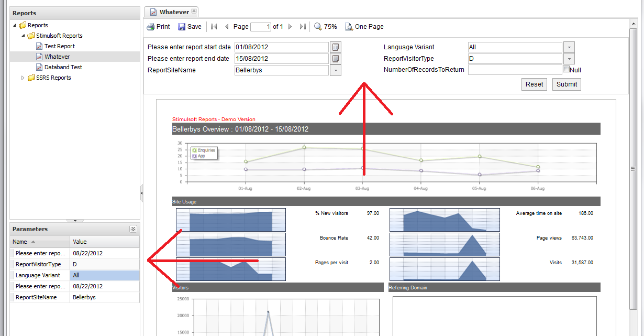The height and width of the screenshot is (336, 644).
Task: Click the Stimulsoft Reports folder icon
Action: [31, 36]
